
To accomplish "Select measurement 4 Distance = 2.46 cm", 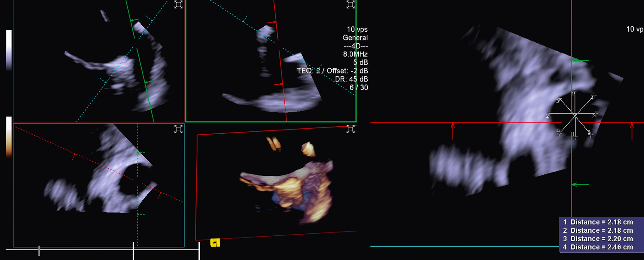I will 598,247.
